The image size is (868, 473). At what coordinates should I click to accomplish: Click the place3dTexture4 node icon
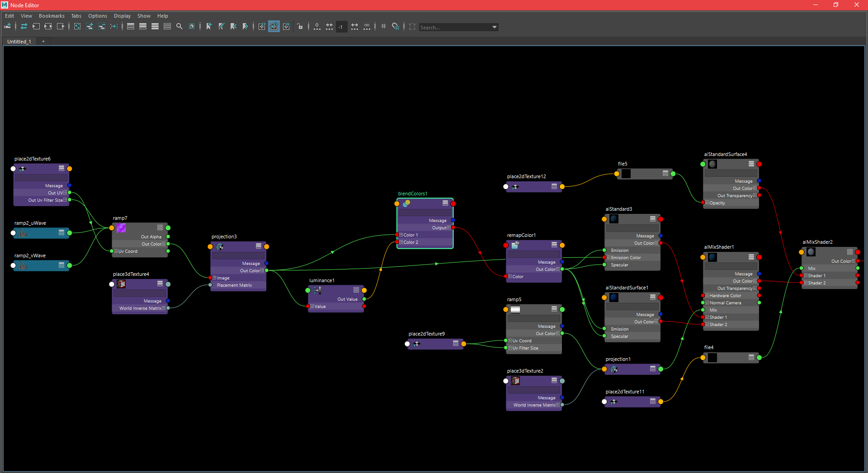(121, 284)
